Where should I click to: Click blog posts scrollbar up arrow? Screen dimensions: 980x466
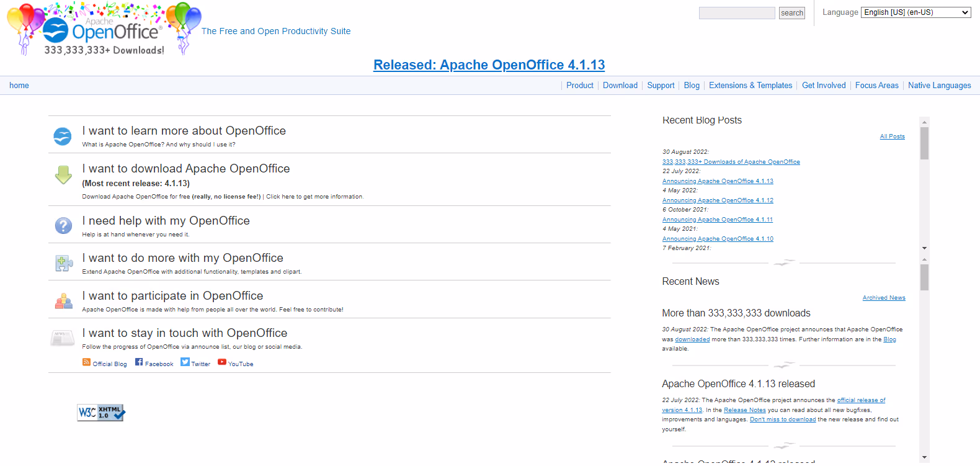924,122
